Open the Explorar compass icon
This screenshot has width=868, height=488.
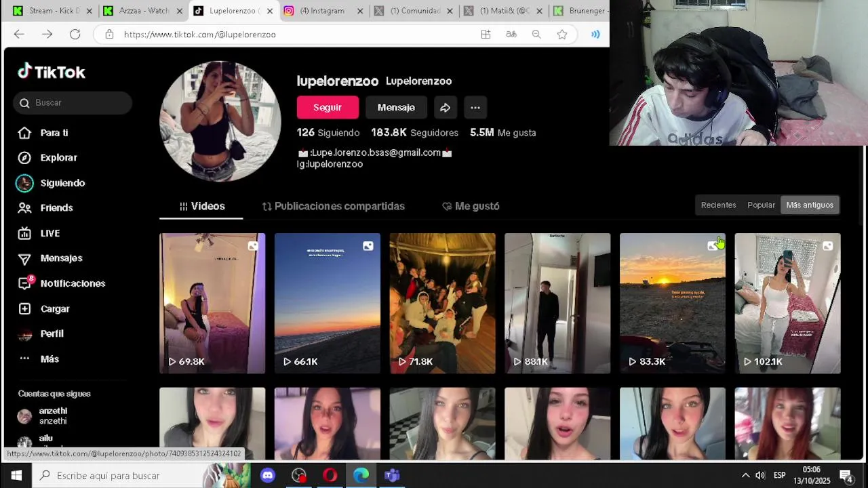tap(24, 158)
